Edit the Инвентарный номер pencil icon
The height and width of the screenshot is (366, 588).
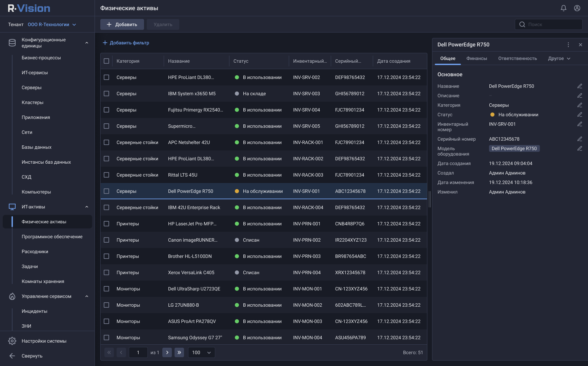580,124
